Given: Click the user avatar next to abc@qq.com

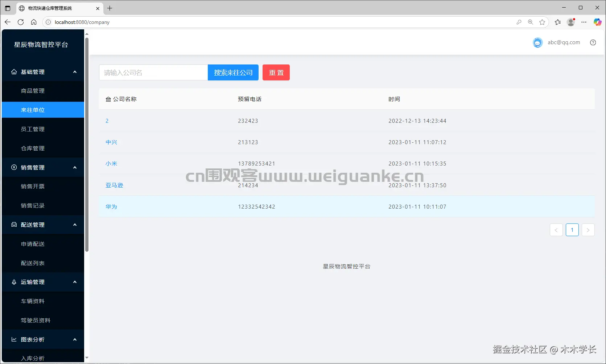Looking at the screenshot, I should click(537, 42).
